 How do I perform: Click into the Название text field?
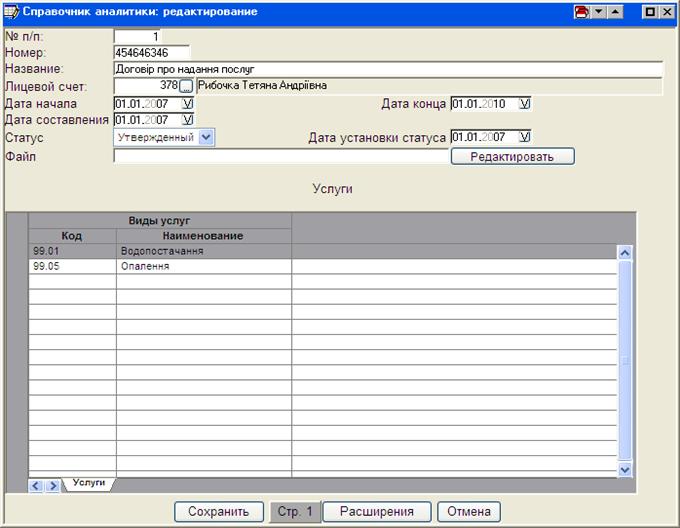pyautogui.click(x=388, y=69)
